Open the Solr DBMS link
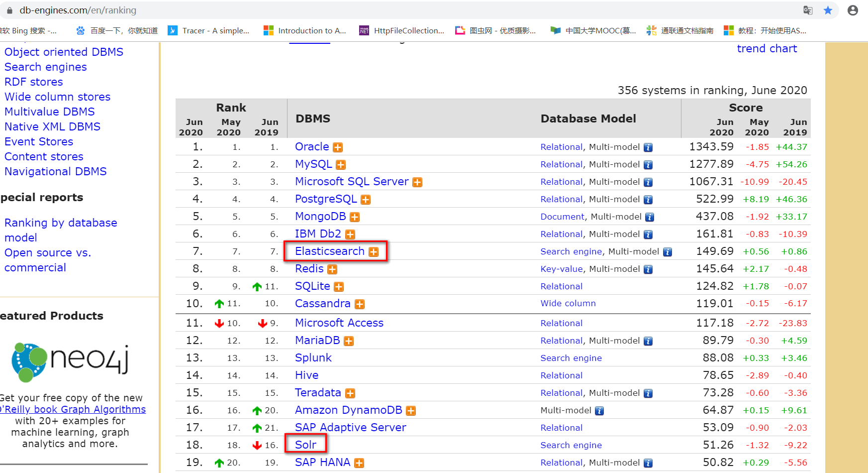Image resolution: width=868 pixels, height=473 pixels. coord(305,445)
